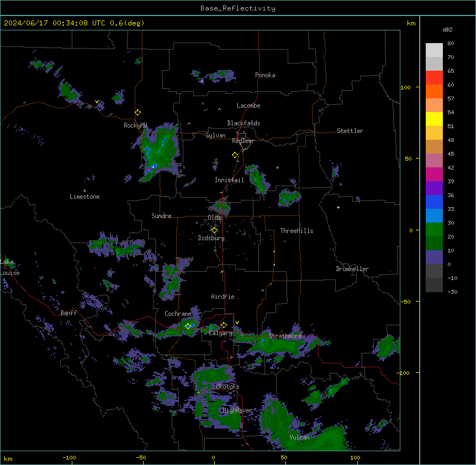Click the Ponoka map label

[x=265, y=75]
